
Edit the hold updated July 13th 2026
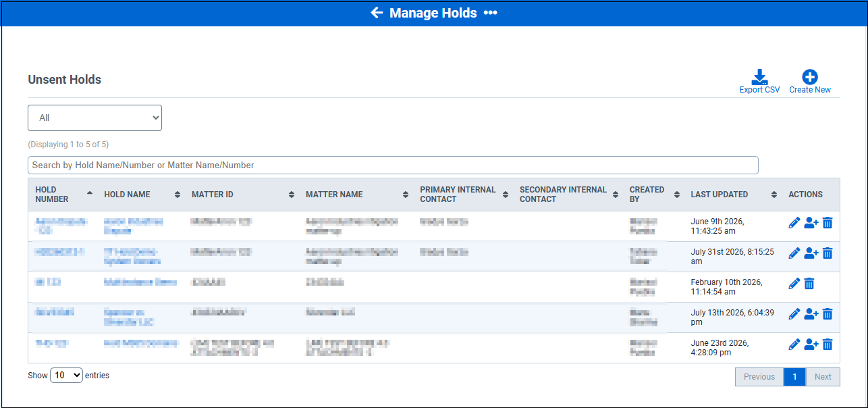(x=794, y=314)
